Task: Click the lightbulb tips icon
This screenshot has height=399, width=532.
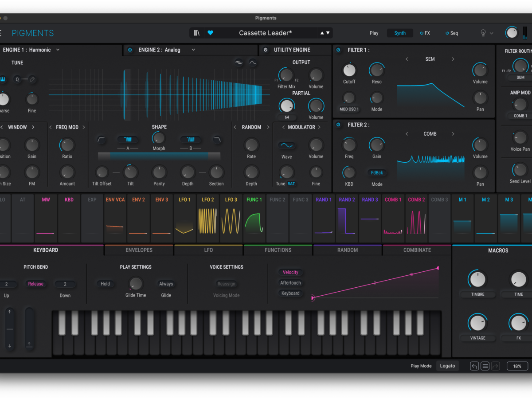Action: point(483,33)
